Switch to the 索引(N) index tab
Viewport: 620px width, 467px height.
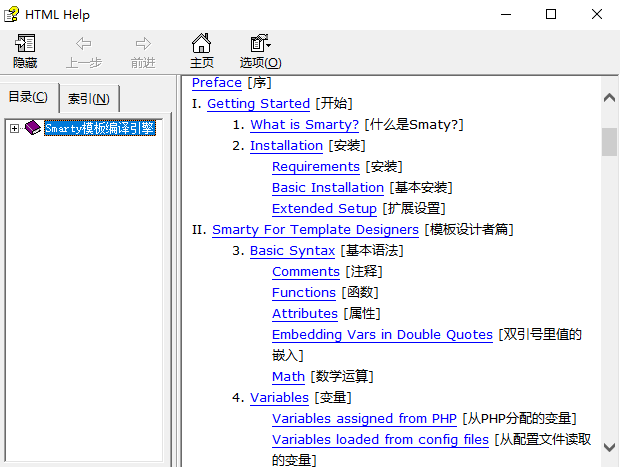[x=90, y=98]
